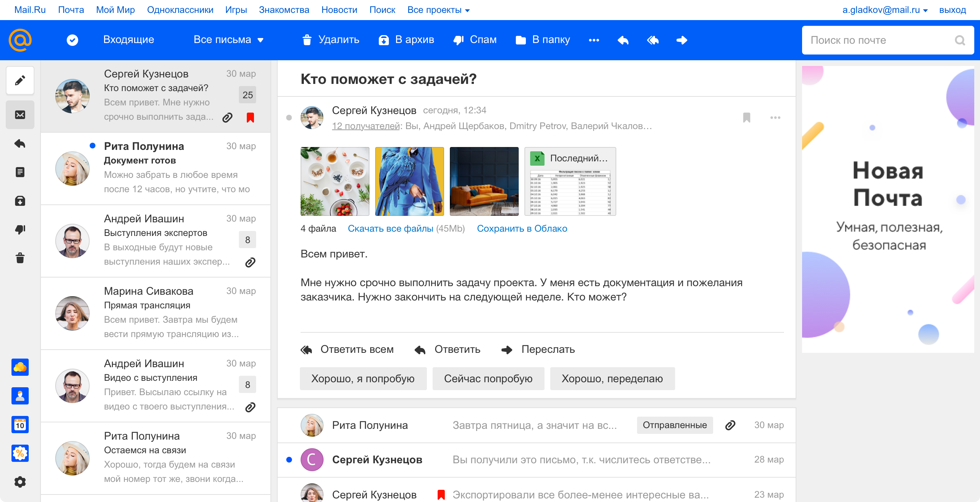Click the "Скачать все файлы" link
Viewport: 980px width, 502px height.
click(x=390, y=228)
